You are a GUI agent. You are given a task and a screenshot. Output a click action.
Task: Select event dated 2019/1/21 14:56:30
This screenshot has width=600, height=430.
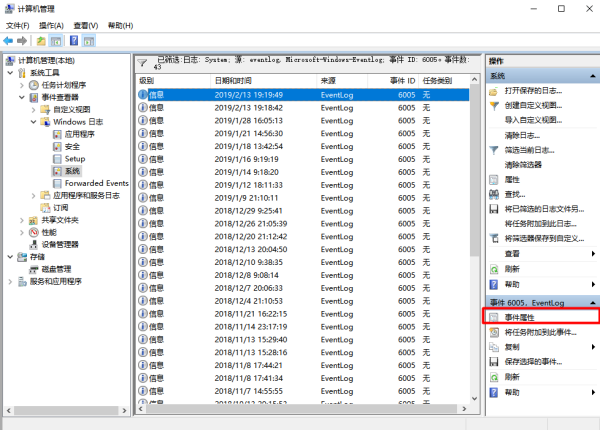(248, 132)
